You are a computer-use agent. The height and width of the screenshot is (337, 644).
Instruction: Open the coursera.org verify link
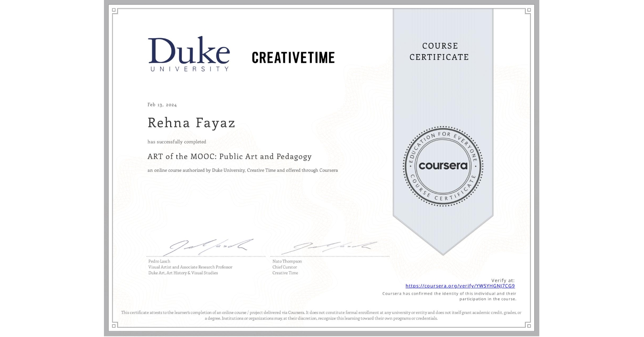click(x=460, y=286)
